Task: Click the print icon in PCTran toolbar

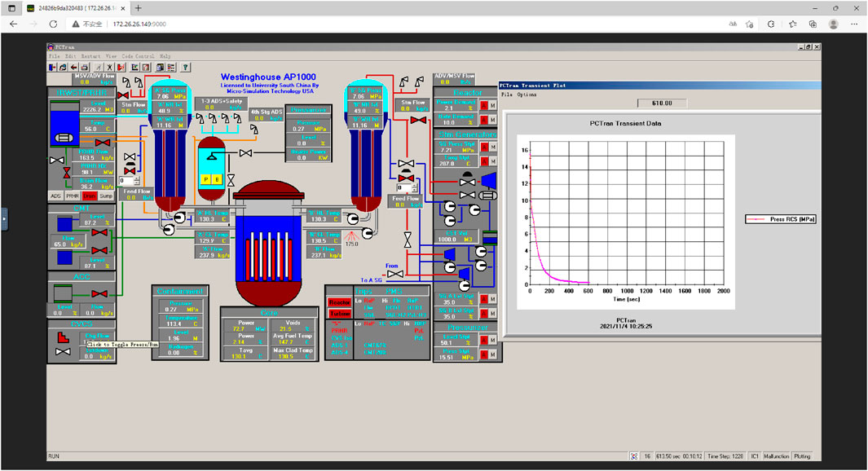Action: pyautogui.click(x=84, y=67)
